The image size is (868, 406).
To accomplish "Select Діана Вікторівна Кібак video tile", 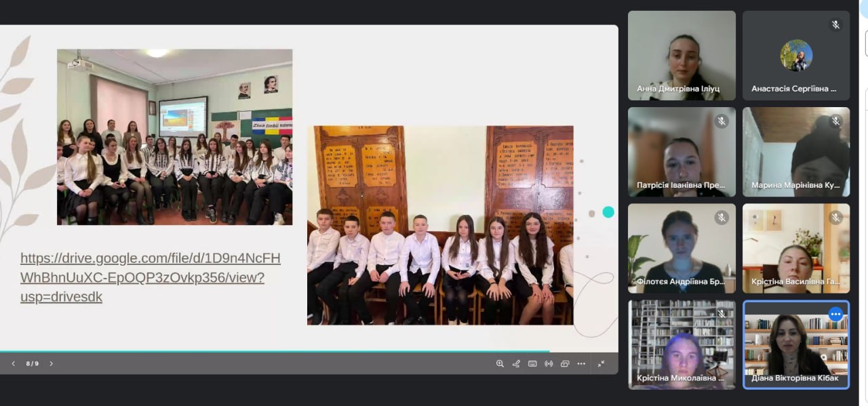I will pos(796,344).
